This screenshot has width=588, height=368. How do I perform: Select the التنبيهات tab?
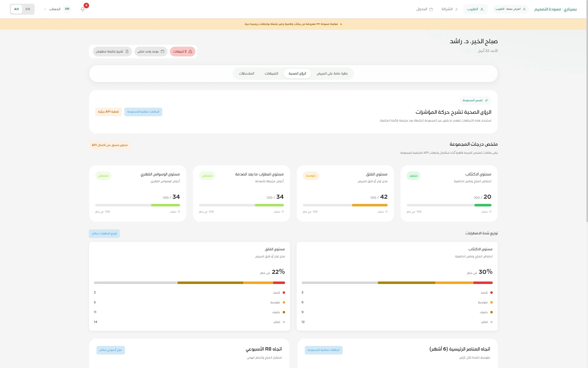(271, 74)
